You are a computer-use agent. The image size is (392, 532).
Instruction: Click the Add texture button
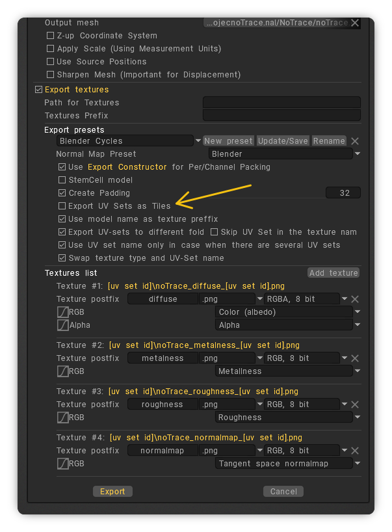pyautogui.click(x=333, y=273)
